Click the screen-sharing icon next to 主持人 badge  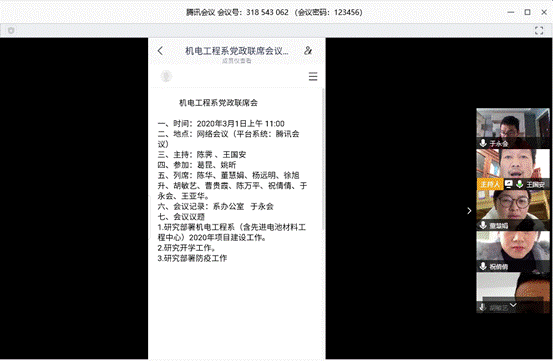tap(509, 184)
